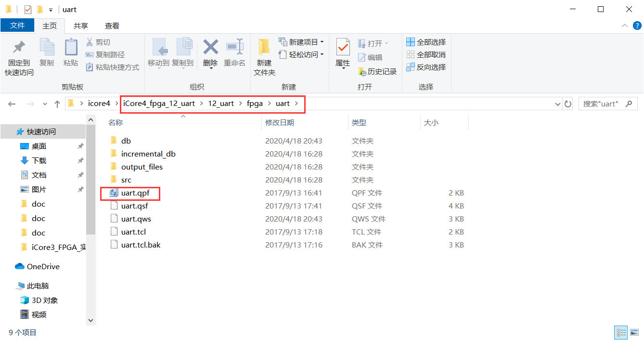Collapse the ribbon using the top-right chevron
The image size is (644, 340).
pyautogui.click(x=624, y=26)
